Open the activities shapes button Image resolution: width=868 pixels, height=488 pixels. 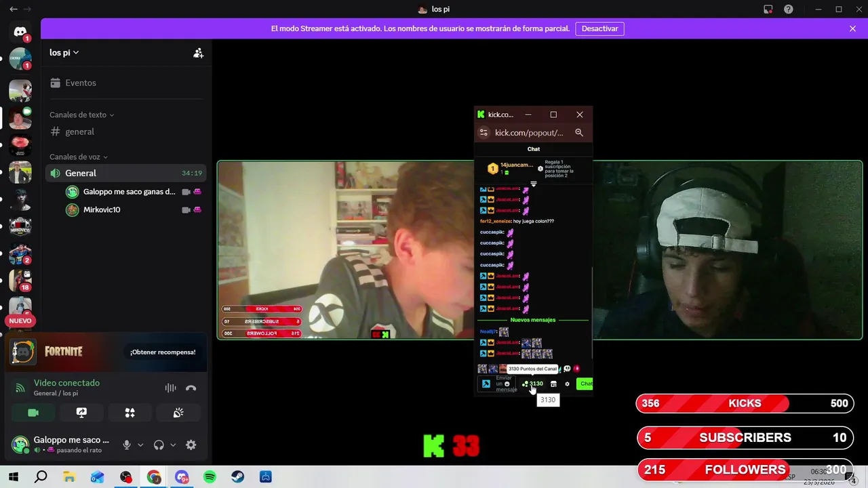coord(130,412)
